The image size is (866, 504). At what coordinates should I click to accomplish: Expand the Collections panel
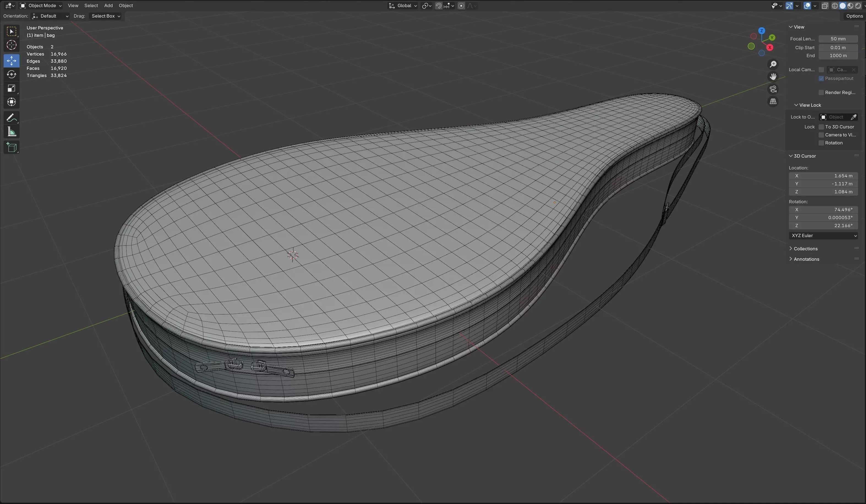coord(803,249)
